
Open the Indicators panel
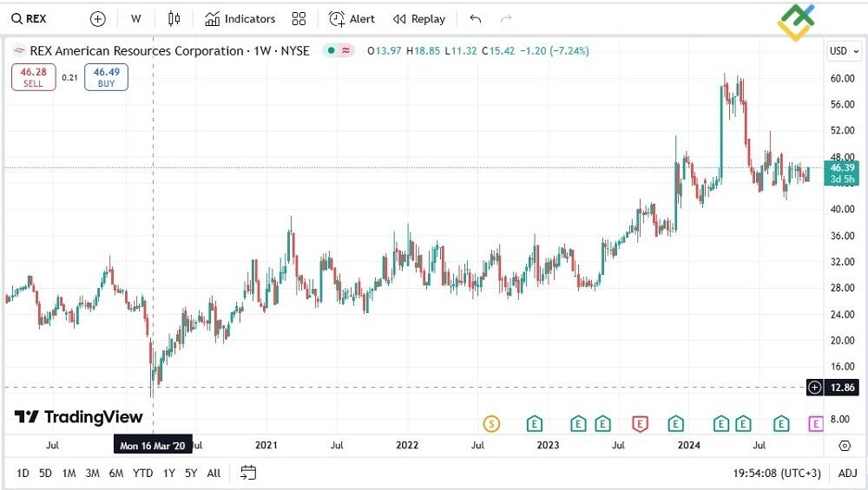coord(240,19)
